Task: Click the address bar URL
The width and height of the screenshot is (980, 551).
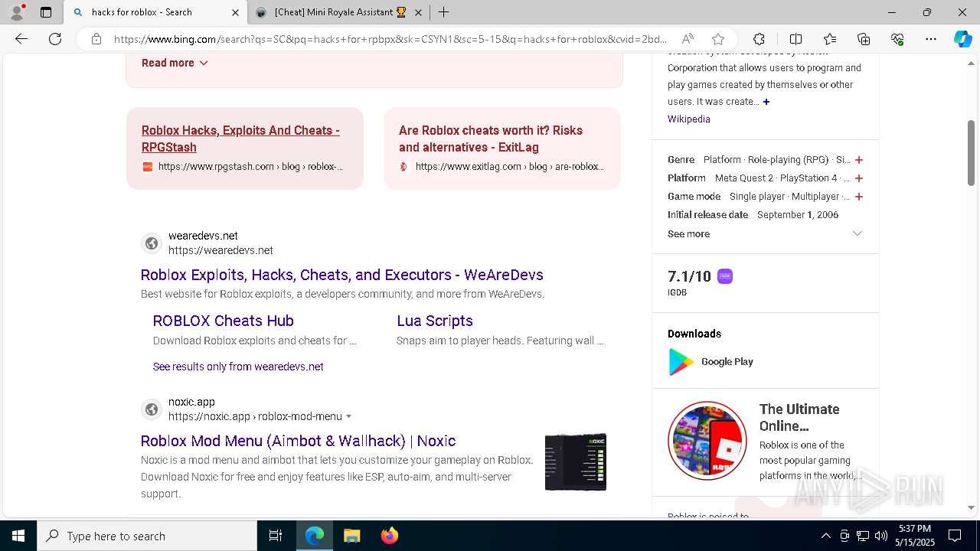Action: point(390,39)
